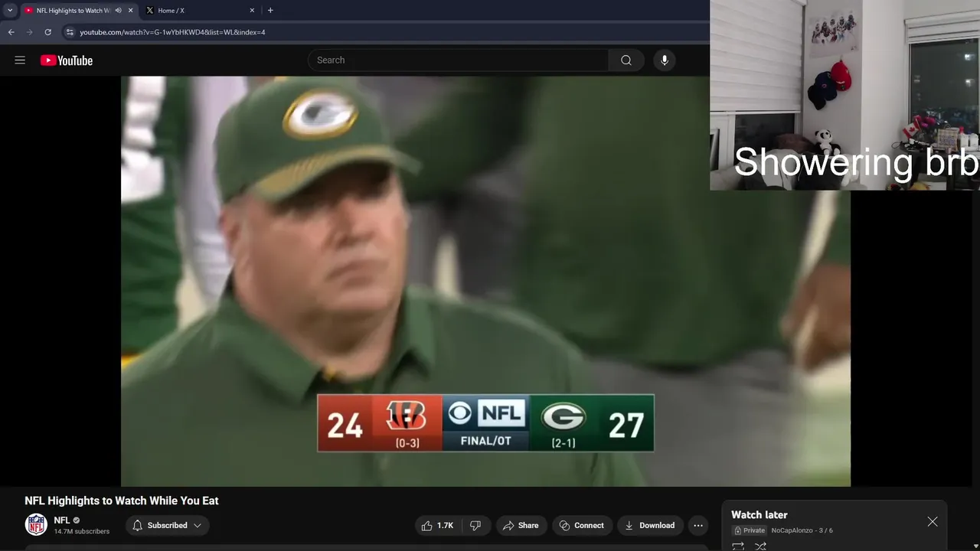Screen dimensions: 980x551
Task: Expand the tab search dropdown arrow
Action: tap(10, 11)
